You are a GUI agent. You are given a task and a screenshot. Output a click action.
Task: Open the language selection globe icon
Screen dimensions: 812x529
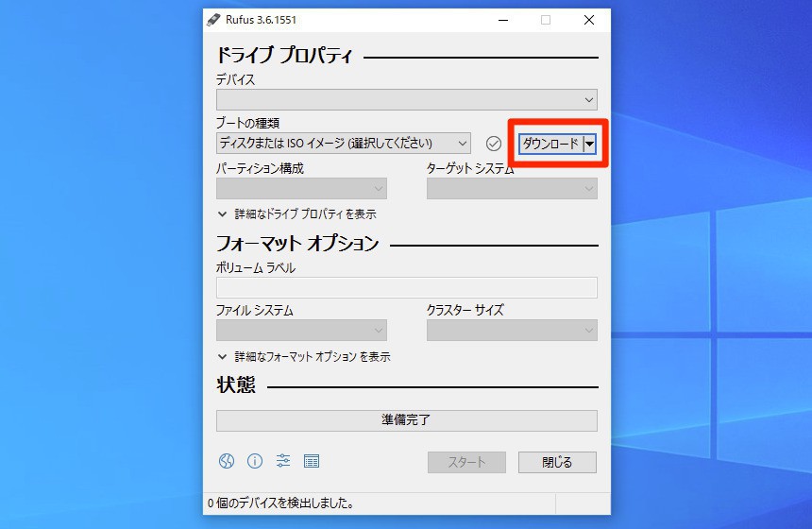coord(227,461)
